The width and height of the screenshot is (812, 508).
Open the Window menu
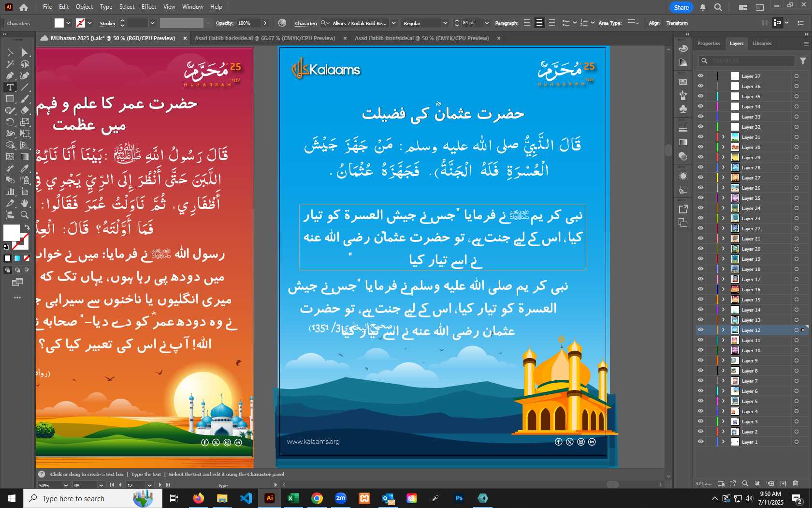pyautogui.click(x=192, y=7)
